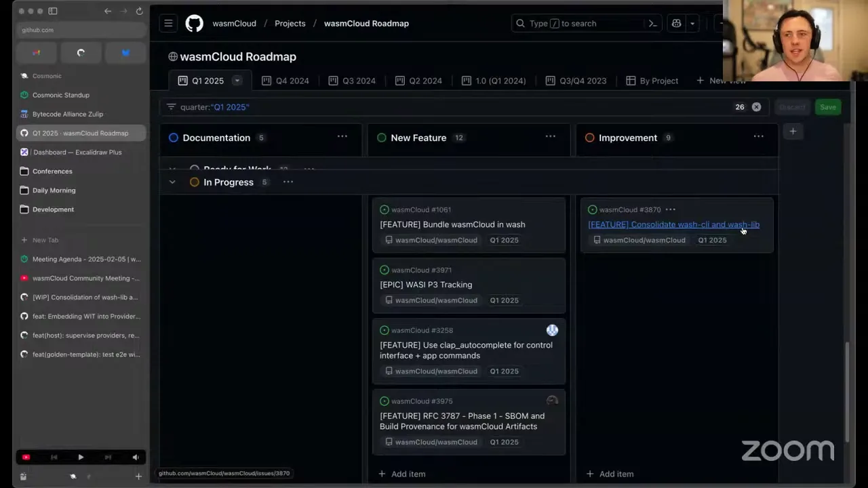Click the Discard button

point(791,107)
